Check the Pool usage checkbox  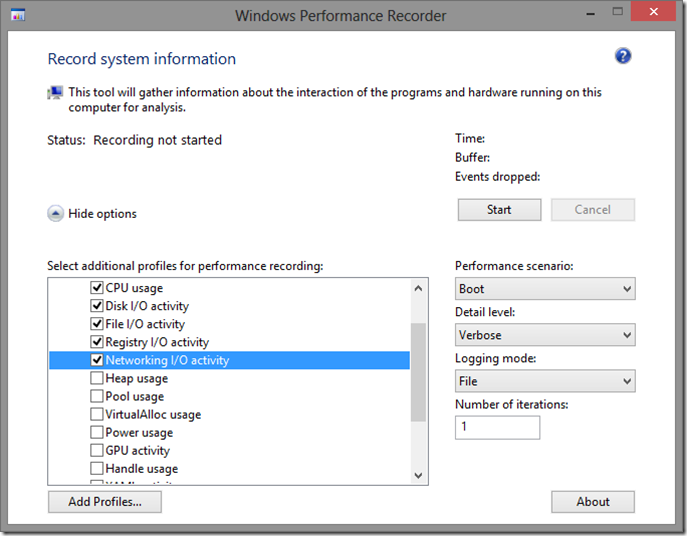96,396
